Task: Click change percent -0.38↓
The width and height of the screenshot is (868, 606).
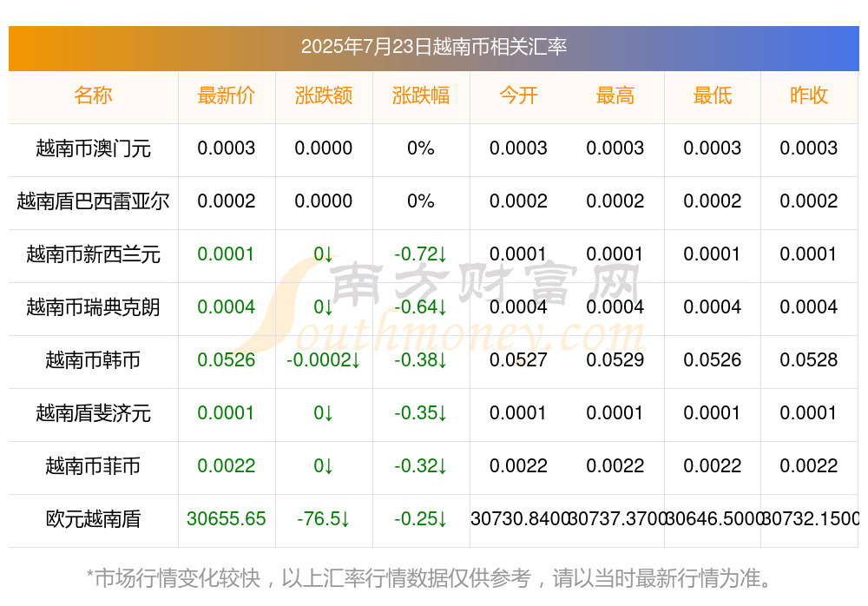Action: pos(421,360)
